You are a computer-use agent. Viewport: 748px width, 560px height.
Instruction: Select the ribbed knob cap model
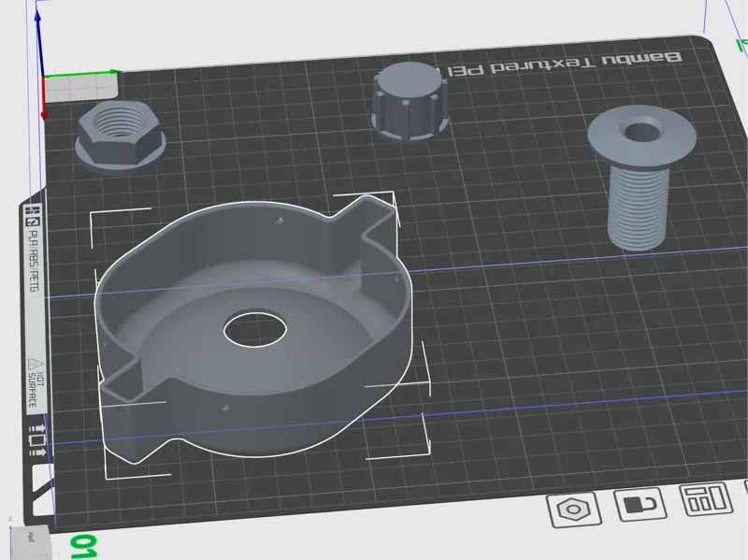[x=410, y=102]
